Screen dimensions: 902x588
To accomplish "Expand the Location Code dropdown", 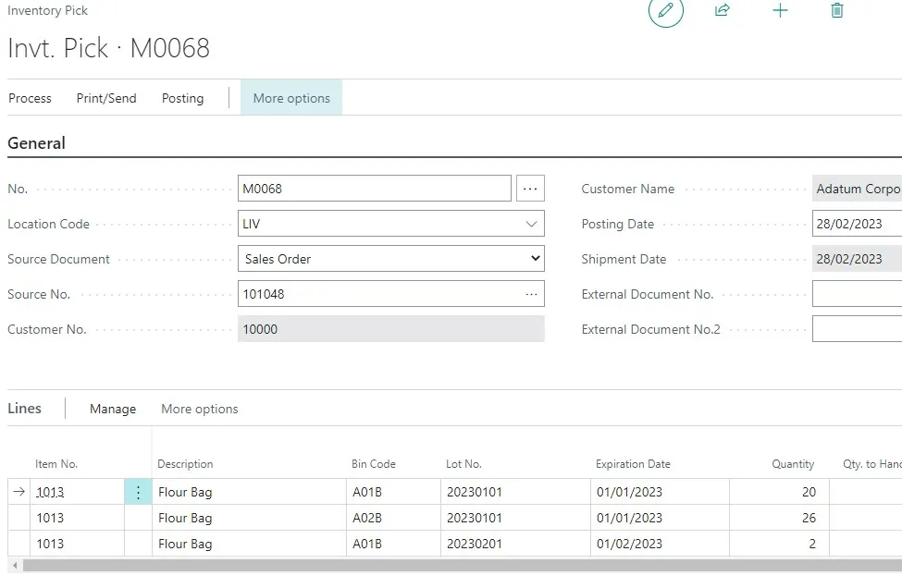I will [531, 224].
